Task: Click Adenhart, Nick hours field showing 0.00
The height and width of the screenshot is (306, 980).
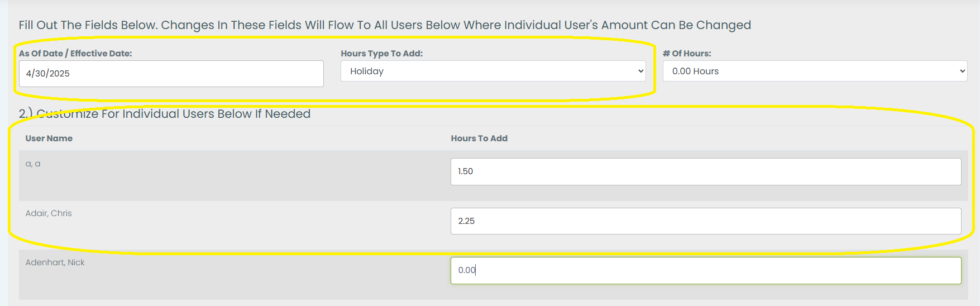Action: pyautogui.click(x=706, y=270)
